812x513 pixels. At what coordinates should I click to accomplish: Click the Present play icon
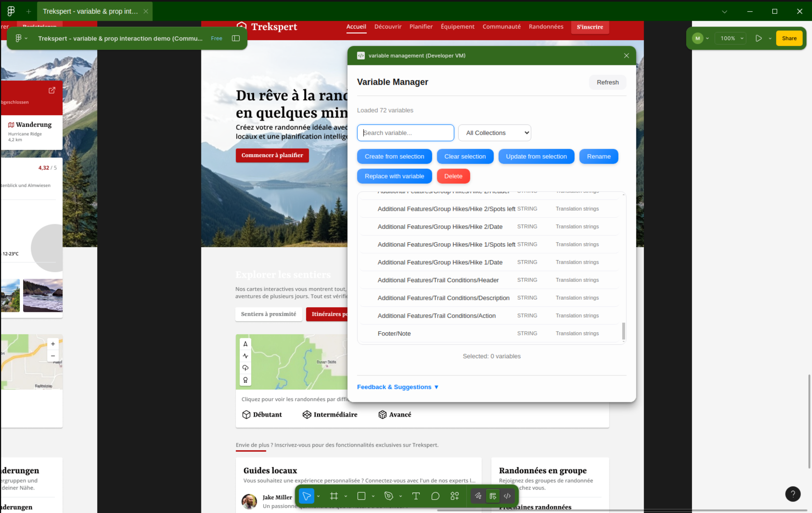(758, 38)
